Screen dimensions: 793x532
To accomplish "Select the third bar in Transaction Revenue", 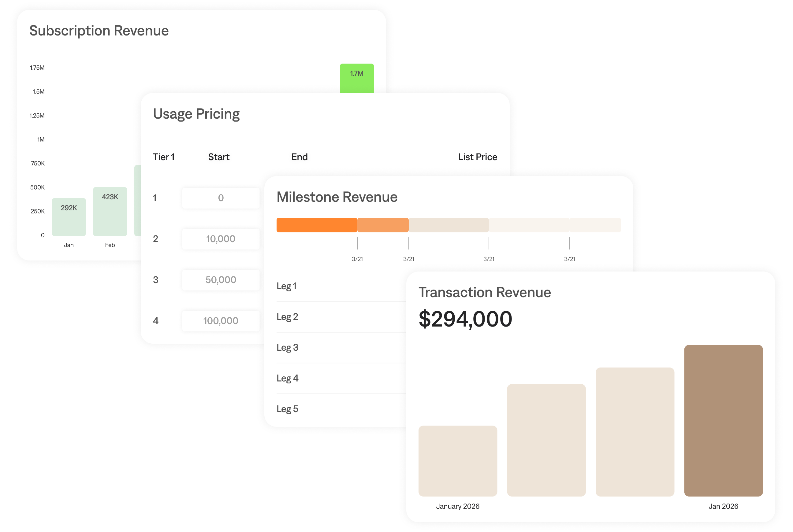I will (x=635, y=432).
